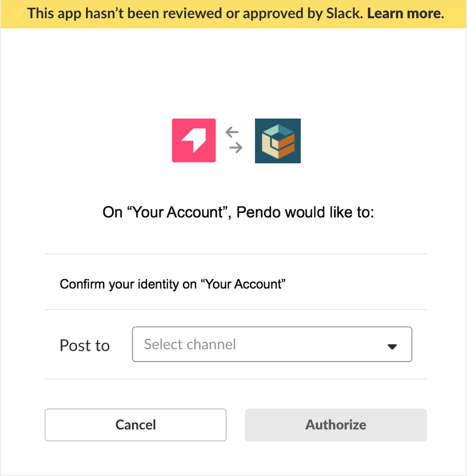Click the "Select channel" placeholder text

pyautogui.click(x=190, y=344)
